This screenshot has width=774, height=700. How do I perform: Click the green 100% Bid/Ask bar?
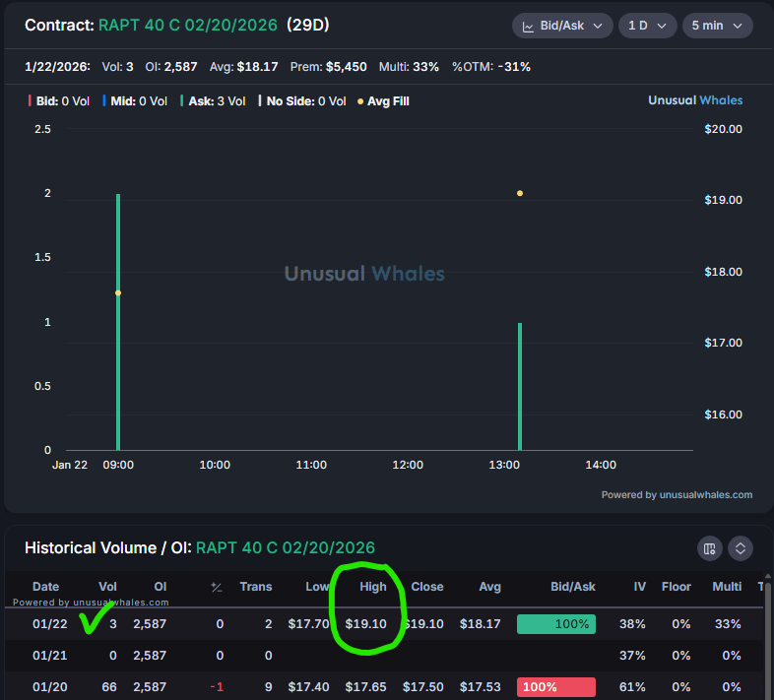pyautogui.click(x=556, y=624)
